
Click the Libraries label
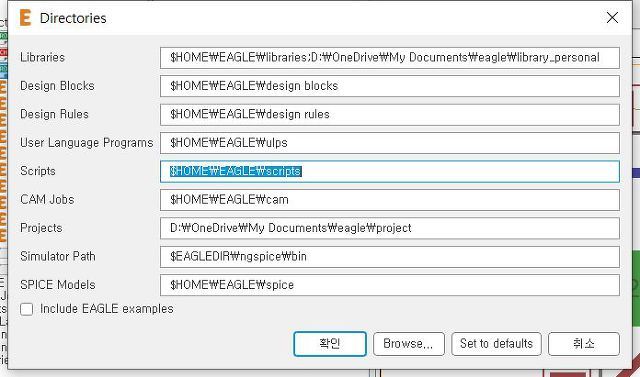(x=42, y=57)
